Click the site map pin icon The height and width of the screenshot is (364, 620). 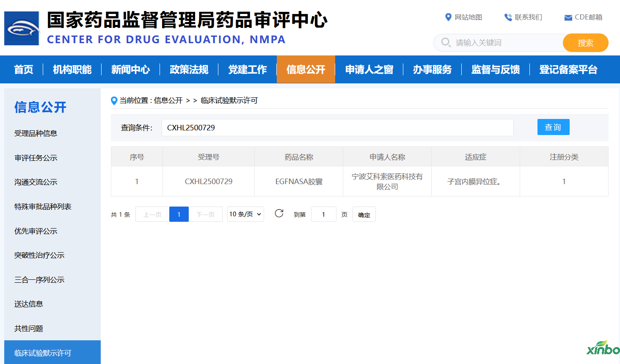click(448, 17)
